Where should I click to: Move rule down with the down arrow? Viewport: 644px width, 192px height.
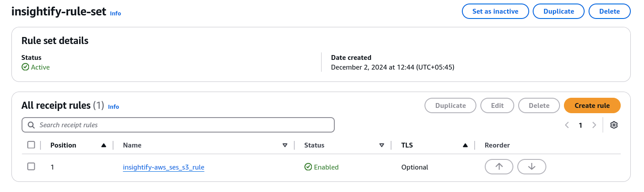[x=531, y=166]
